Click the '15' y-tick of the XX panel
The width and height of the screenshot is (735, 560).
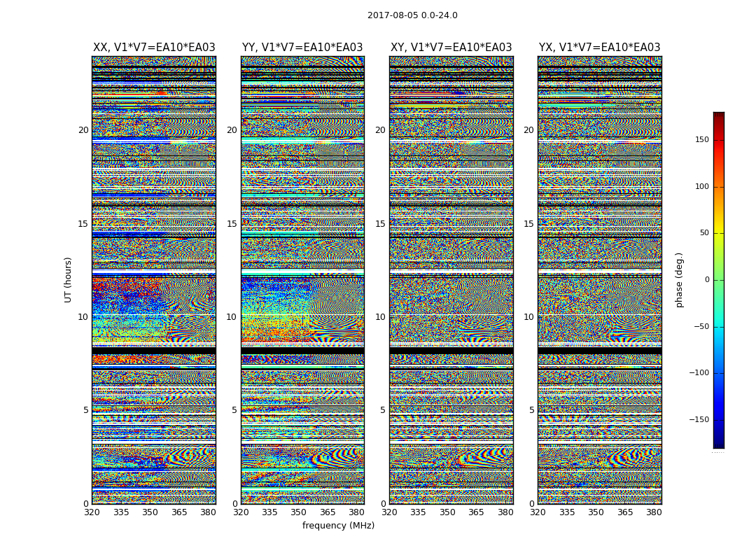pos(83,224)
